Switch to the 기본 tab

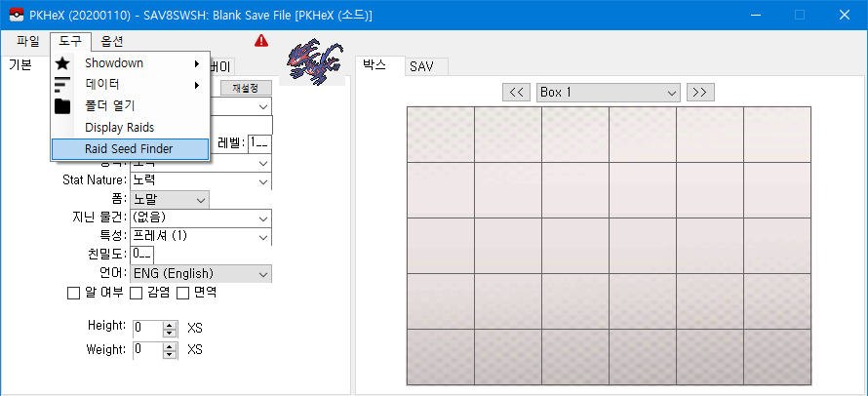pos(20,64)
